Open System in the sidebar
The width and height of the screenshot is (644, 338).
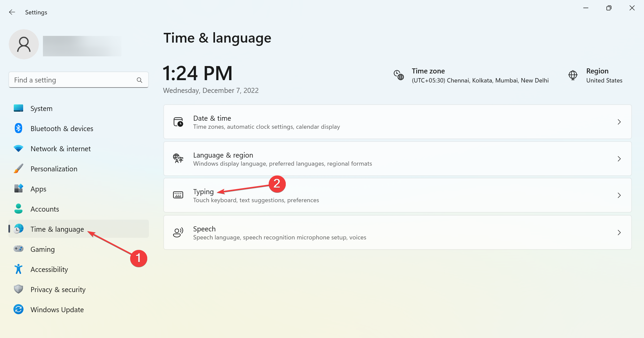78,108
